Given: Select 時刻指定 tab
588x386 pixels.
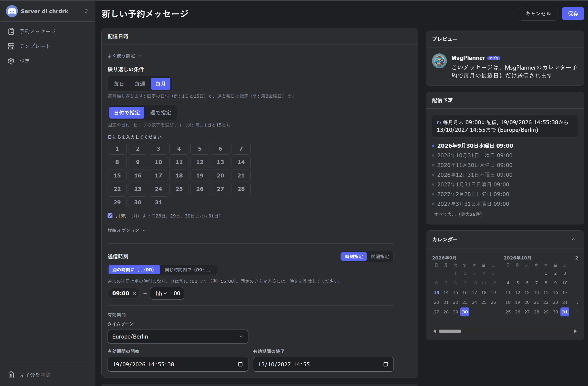Looking at the screenshot, I should tap(354, 257).
